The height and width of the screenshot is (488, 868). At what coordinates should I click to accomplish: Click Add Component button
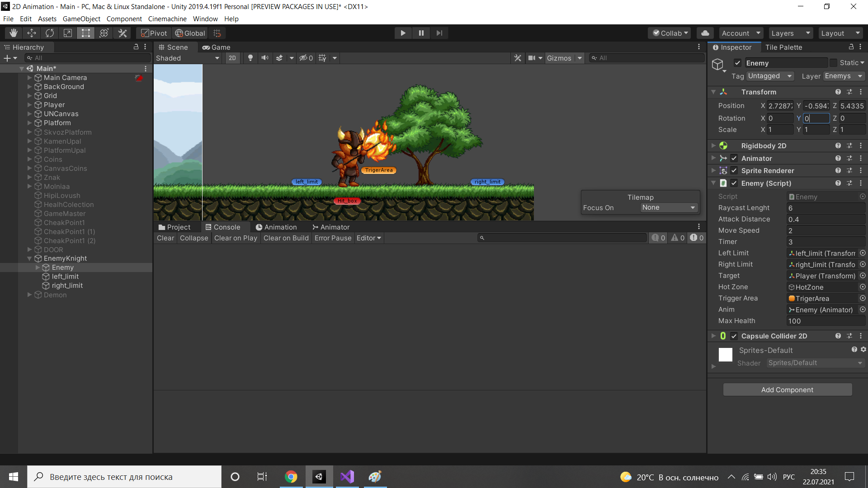pos(787,389)
